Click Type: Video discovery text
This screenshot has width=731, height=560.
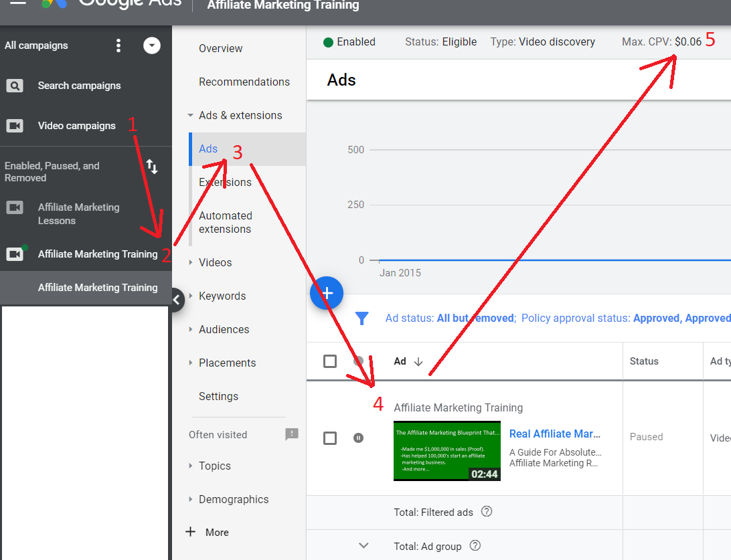tap(543, 42)
